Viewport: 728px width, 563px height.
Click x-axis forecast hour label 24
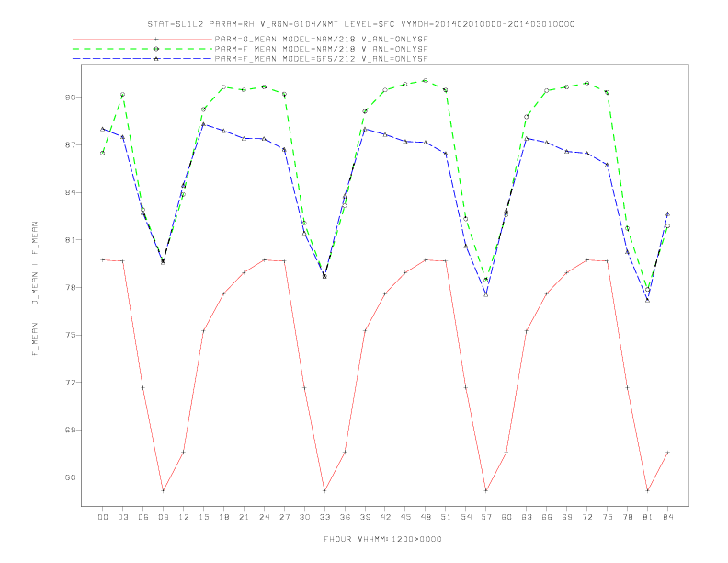pyautogui.click(x=264, y=517)
